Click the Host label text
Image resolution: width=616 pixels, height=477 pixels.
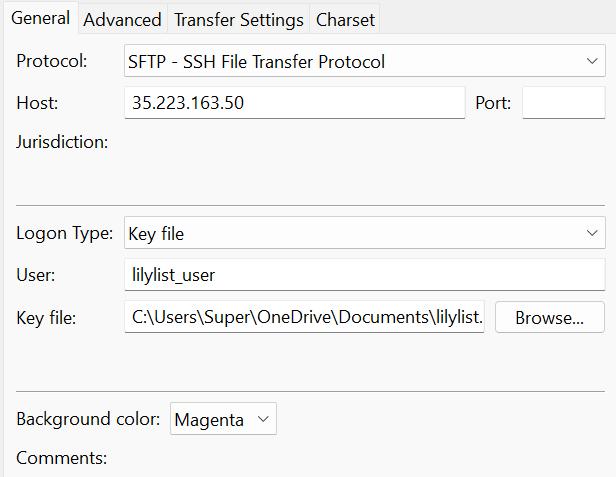(x=38, y=102)
